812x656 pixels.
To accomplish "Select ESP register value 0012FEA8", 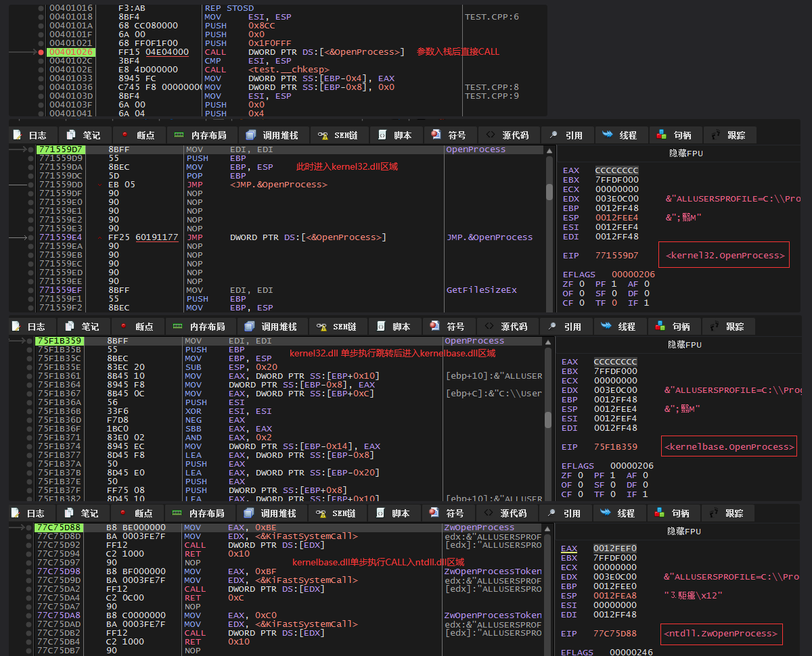I will point(614,596).
